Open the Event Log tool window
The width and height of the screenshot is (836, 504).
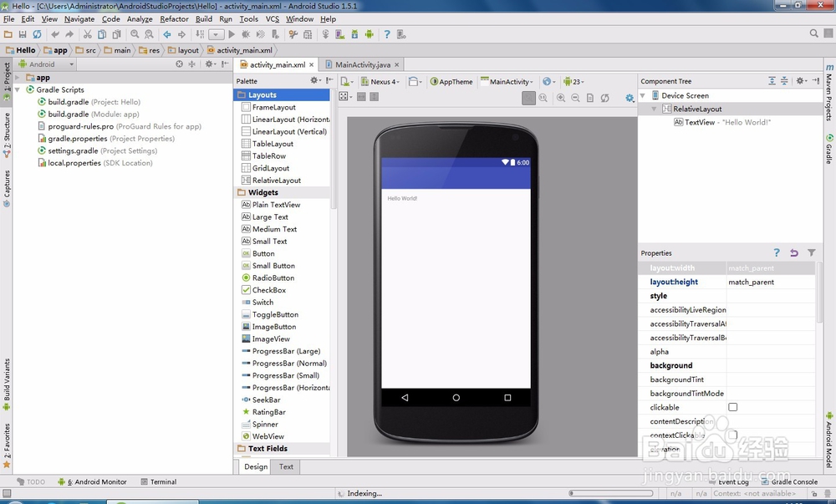click(x=729, y=481)
